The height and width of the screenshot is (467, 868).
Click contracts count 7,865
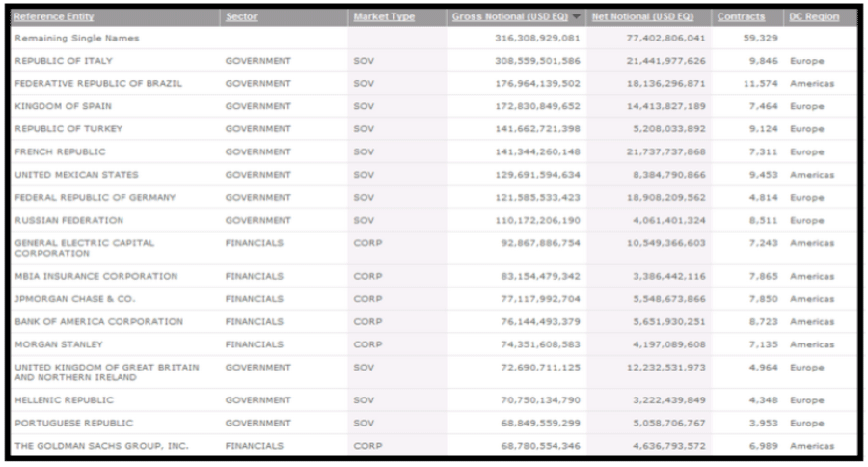[764, 276]
